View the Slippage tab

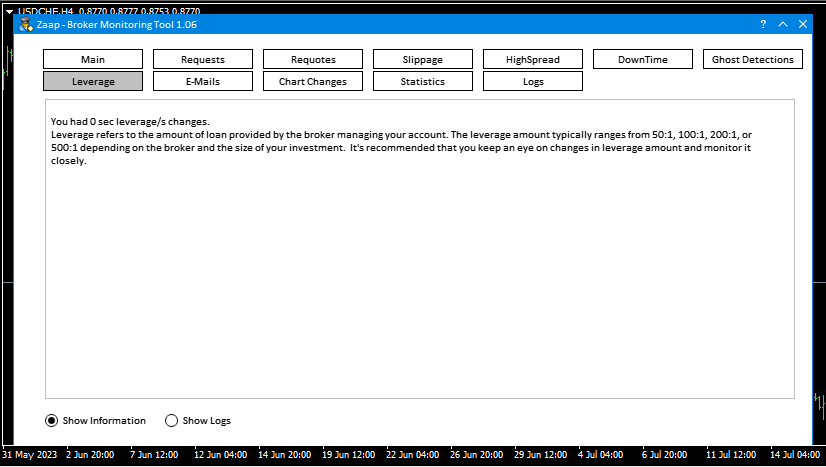[x=423, y=59]
